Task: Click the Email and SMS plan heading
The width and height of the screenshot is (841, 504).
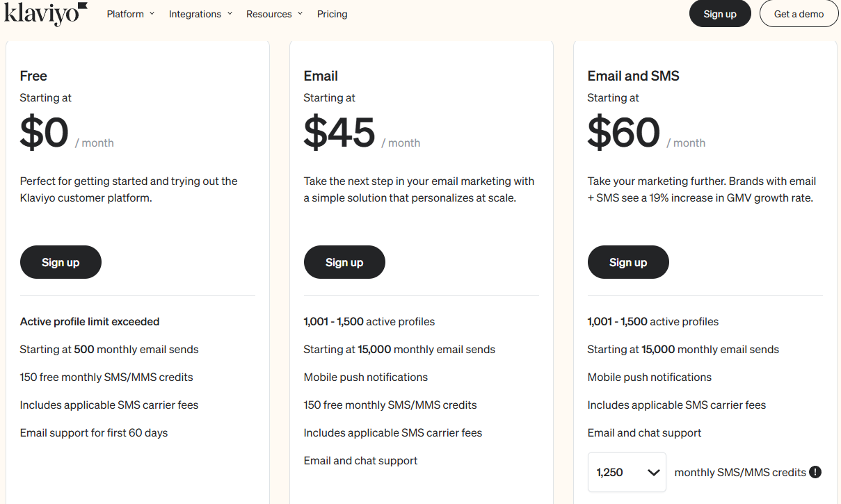Action: (x=633, y=76)
